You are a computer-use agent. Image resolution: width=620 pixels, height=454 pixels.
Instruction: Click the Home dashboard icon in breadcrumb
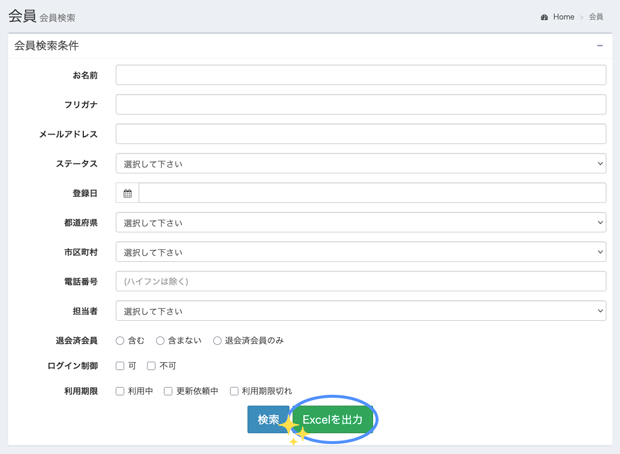(544, 17)
